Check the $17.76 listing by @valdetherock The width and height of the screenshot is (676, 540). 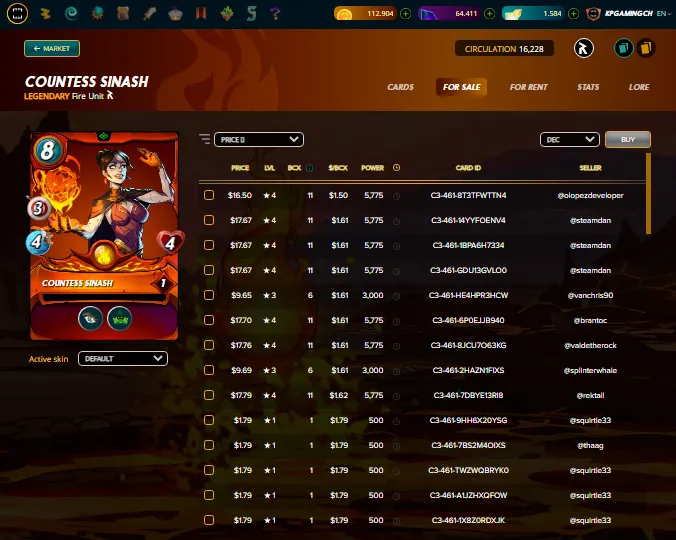coord(209,345)
